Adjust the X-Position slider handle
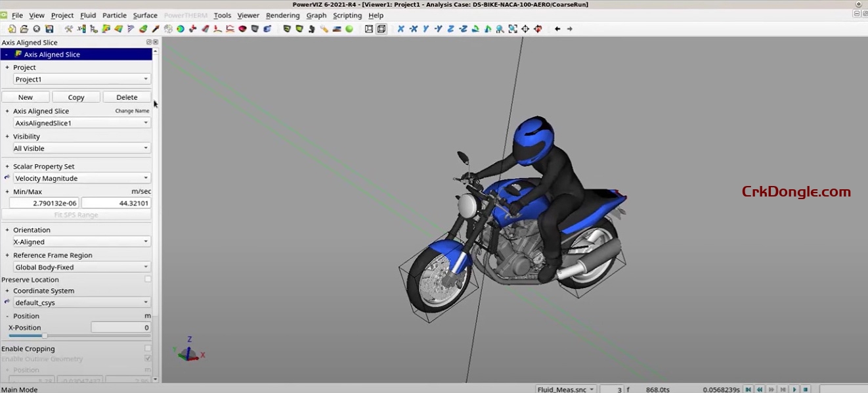Screen dimensions: 868x393 45,335
